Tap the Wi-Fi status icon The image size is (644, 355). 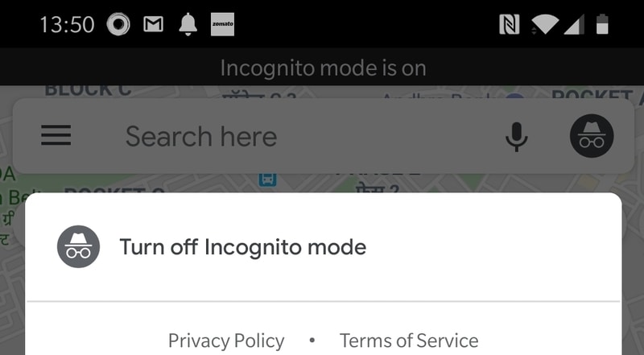click(x=545, y=25)
